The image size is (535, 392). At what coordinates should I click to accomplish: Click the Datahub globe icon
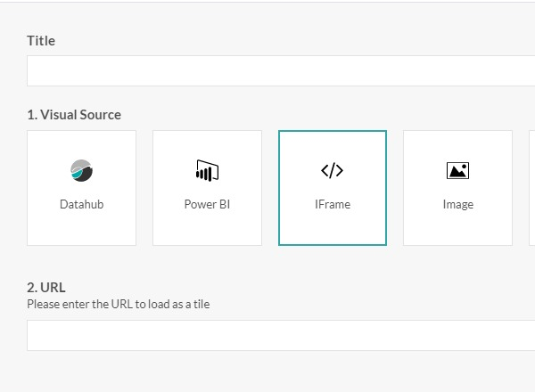[81, 170]
